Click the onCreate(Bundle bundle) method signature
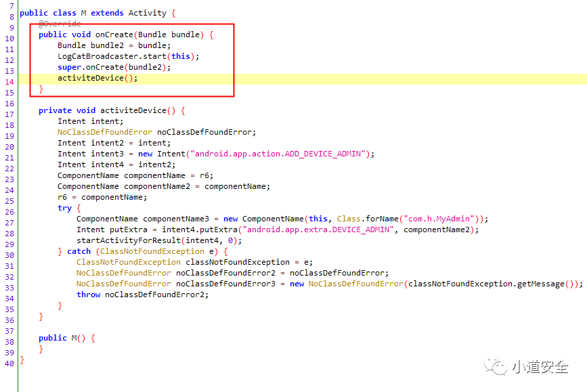Screen dimensions: 587x392 point(150,35)
